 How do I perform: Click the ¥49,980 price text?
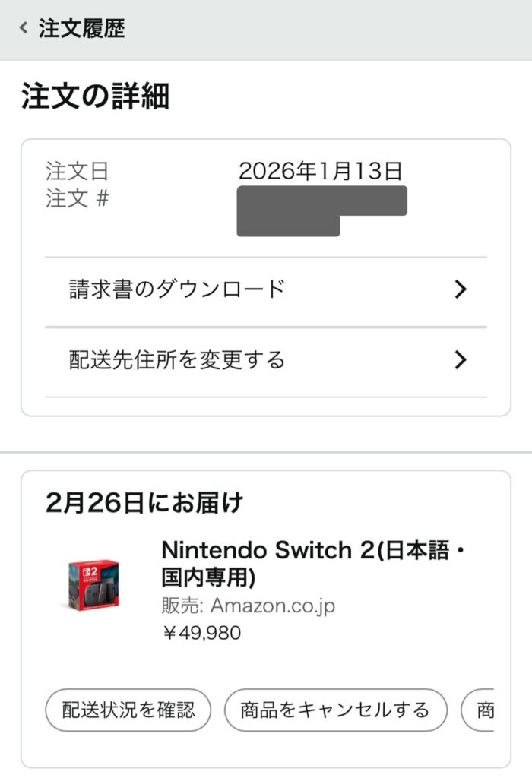click(x=201, y=632)
